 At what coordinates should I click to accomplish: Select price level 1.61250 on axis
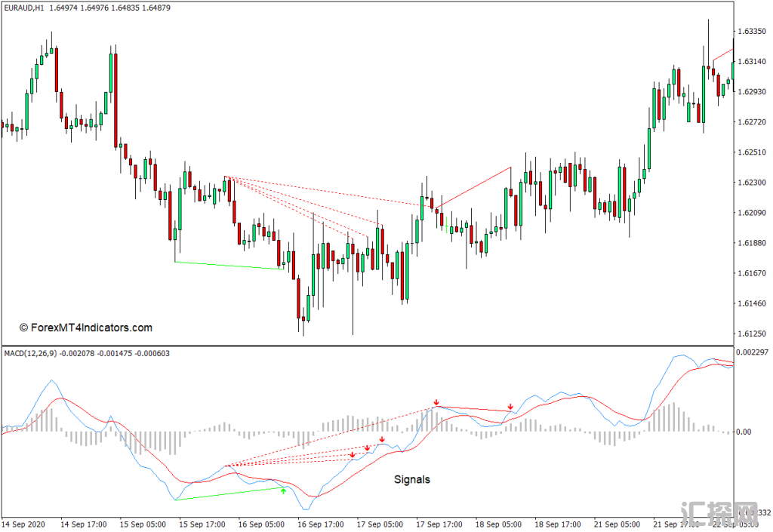[x=752, y=334]
